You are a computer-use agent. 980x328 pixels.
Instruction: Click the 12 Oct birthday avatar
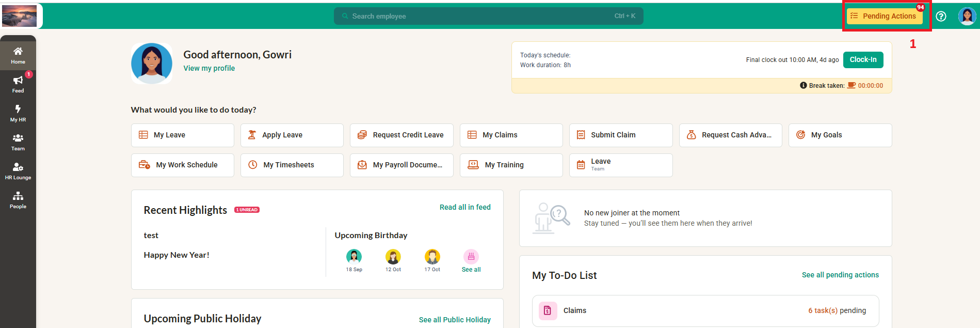tap(393, 256)
